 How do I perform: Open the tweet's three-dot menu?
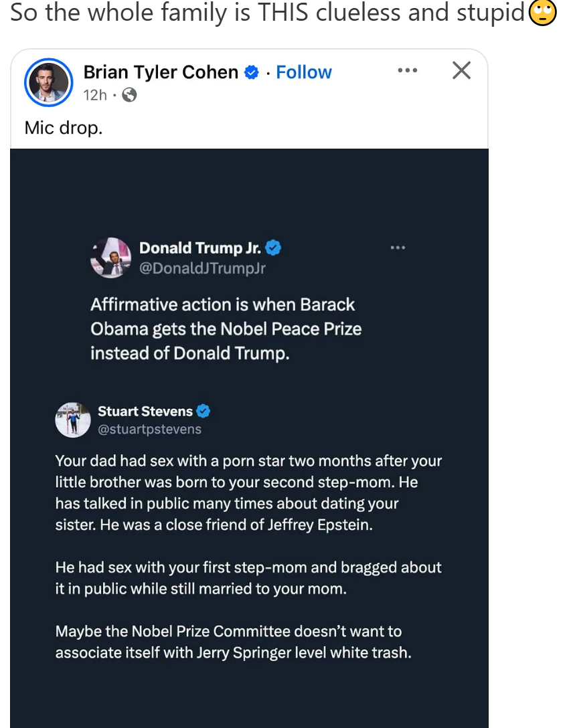click(398, 248)
